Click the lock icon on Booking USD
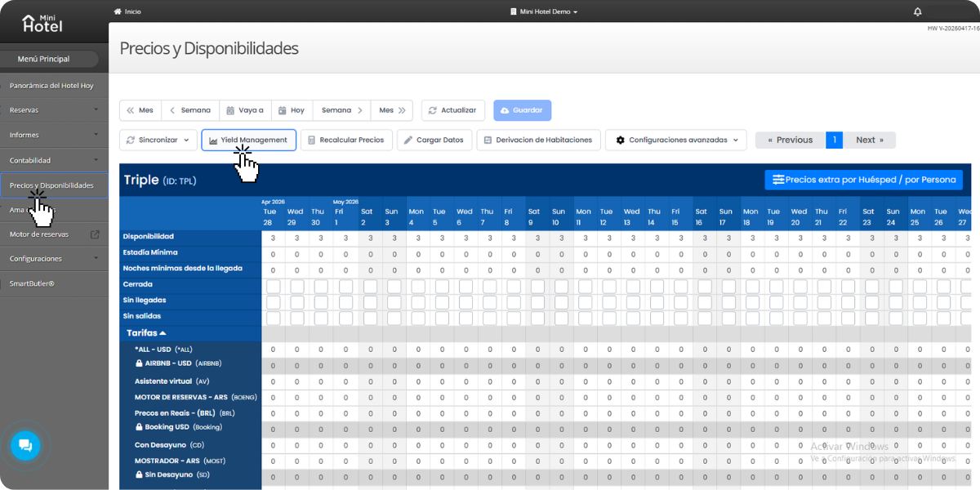 coord(140,427)
